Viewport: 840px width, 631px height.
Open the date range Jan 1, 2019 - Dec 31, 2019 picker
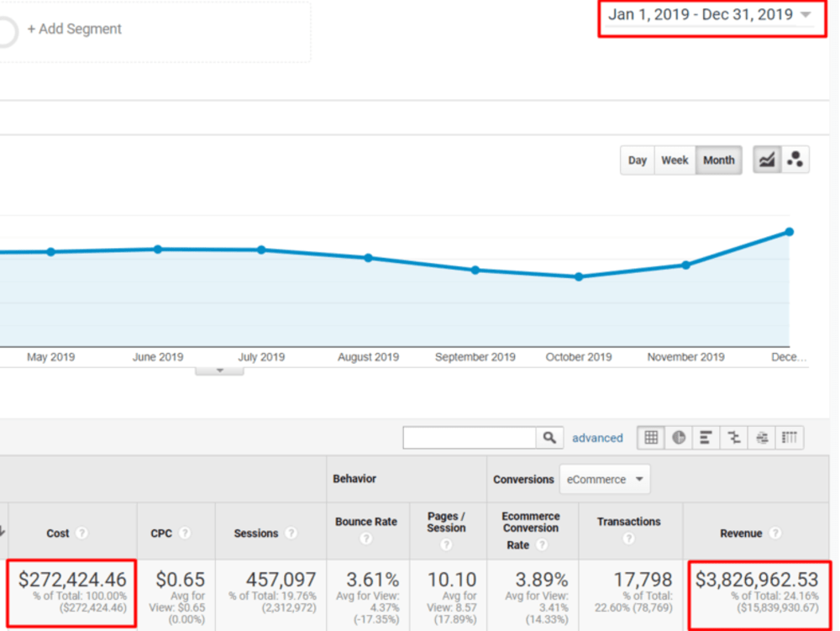[x=710, y=15]
